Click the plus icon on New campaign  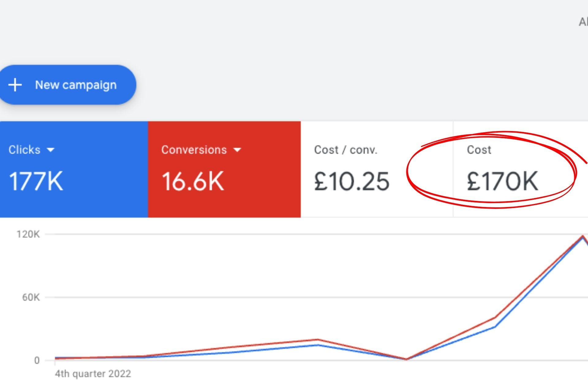(15, 85)
